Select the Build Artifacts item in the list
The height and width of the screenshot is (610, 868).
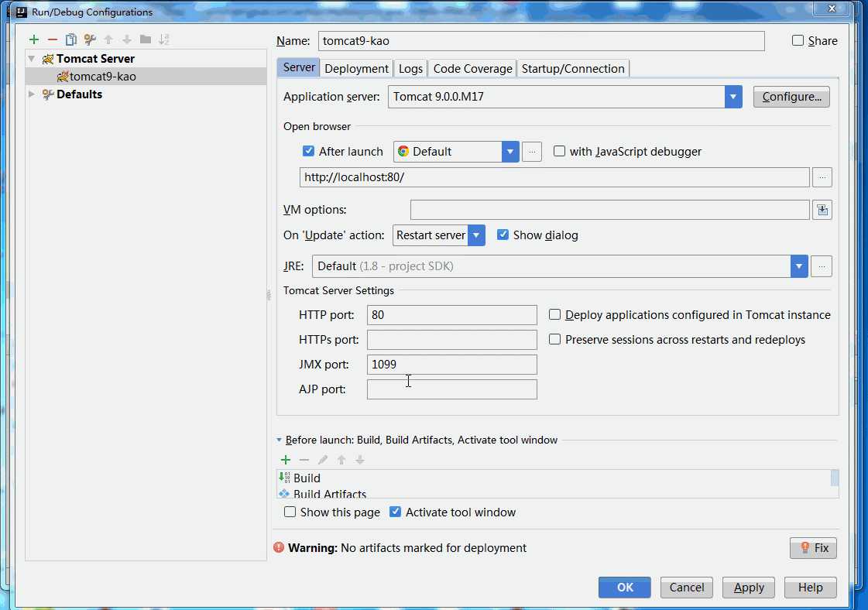point(554,493)
